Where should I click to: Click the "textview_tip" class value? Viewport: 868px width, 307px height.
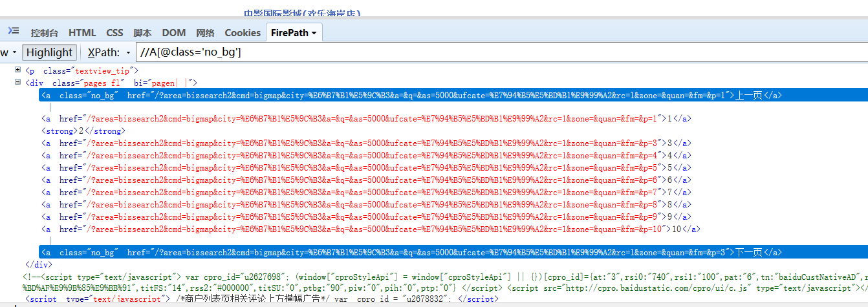(x=103, y=70)
